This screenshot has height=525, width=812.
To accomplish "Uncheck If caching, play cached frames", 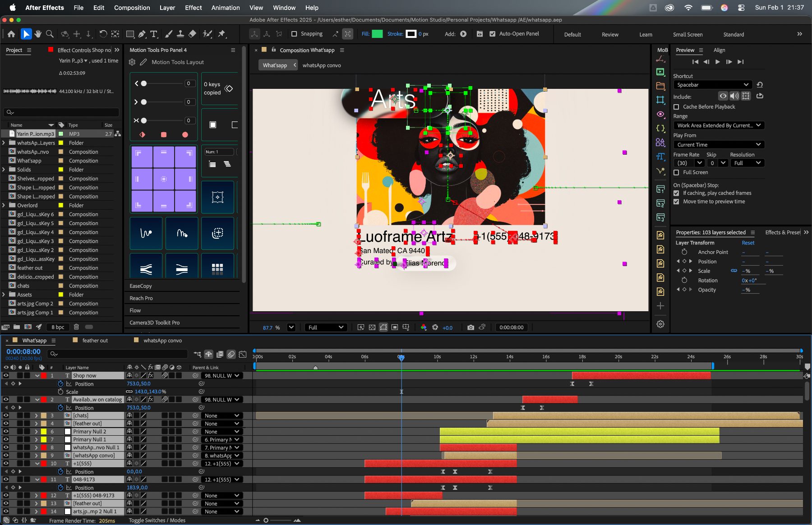I will coord(676,193).
